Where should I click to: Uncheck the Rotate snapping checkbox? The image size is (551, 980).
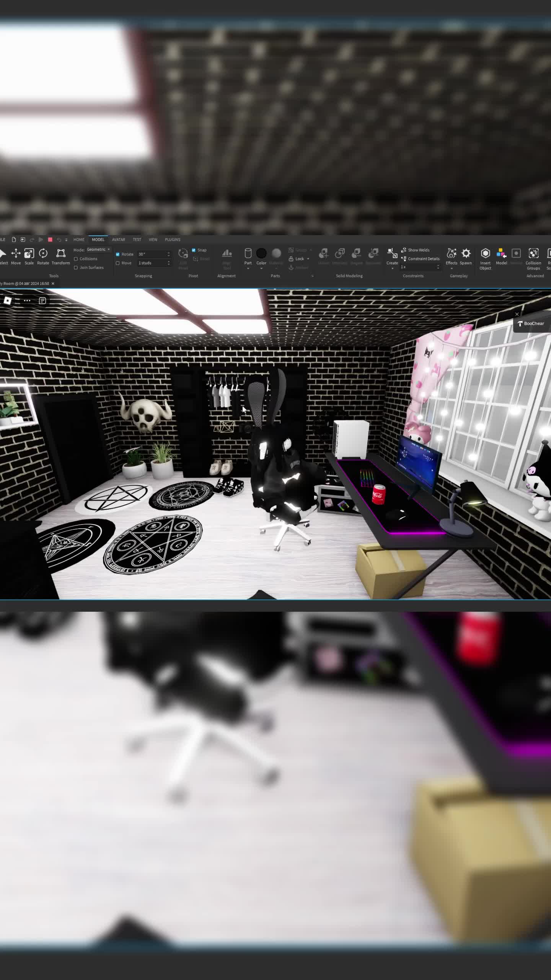click(x=118, y=254)
